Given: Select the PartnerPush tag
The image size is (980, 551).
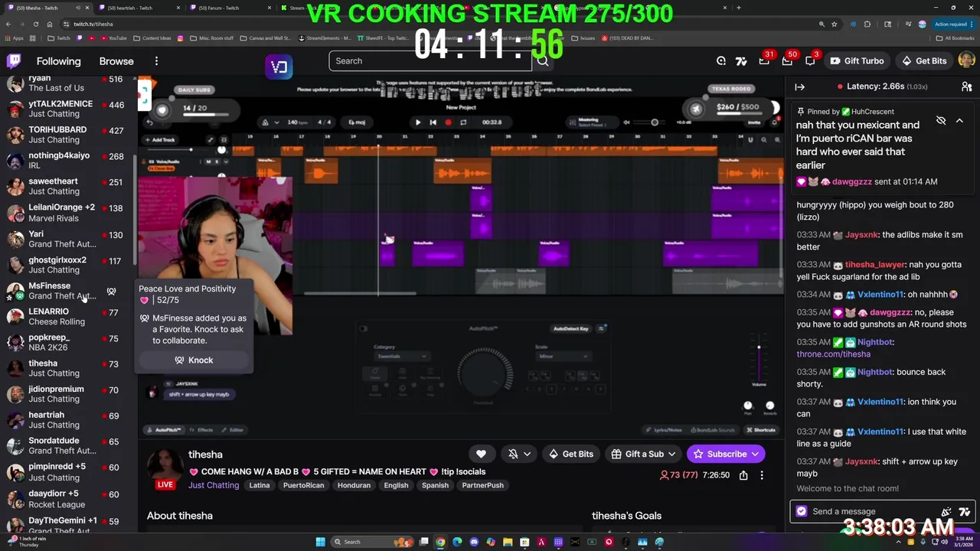Looking at the screenshot, I should (x=483, y=485).
